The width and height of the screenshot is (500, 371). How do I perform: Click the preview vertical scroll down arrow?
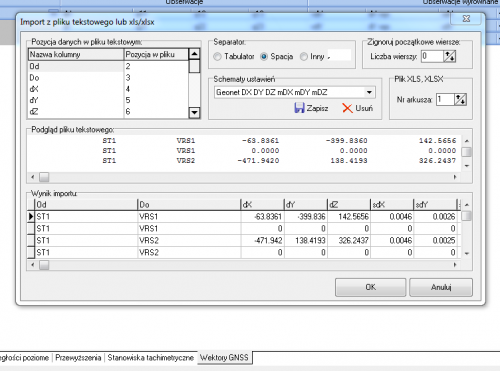pos(467,166)
